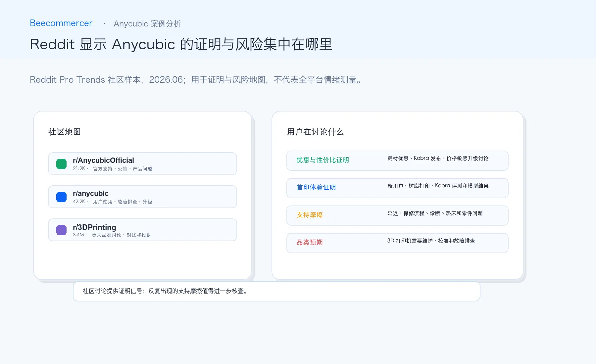596x364 pixels.
Task: Select the 'Anycubic 案例分析' breadcrumb text
Action: 147,24
